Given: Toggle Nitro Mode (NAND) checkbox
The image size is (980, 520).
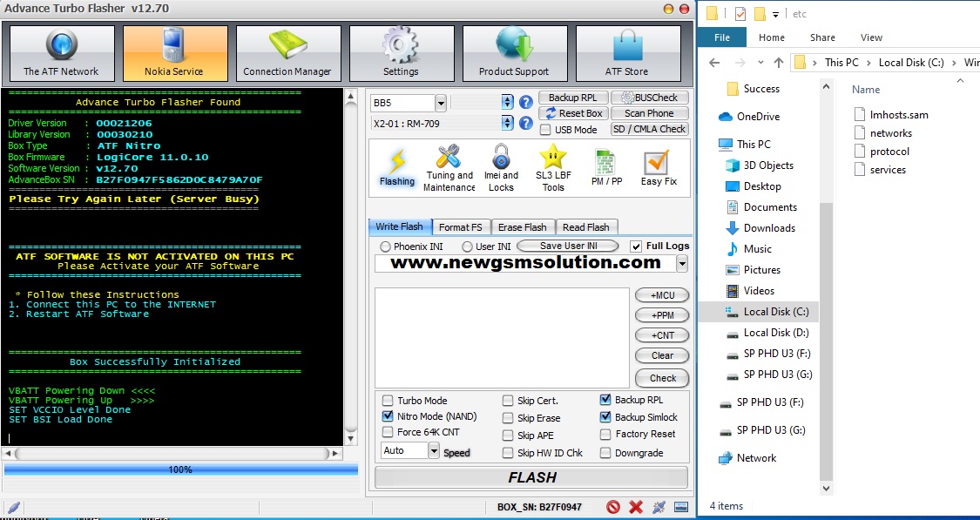Looking at the screenshot, I should [388, 415].
